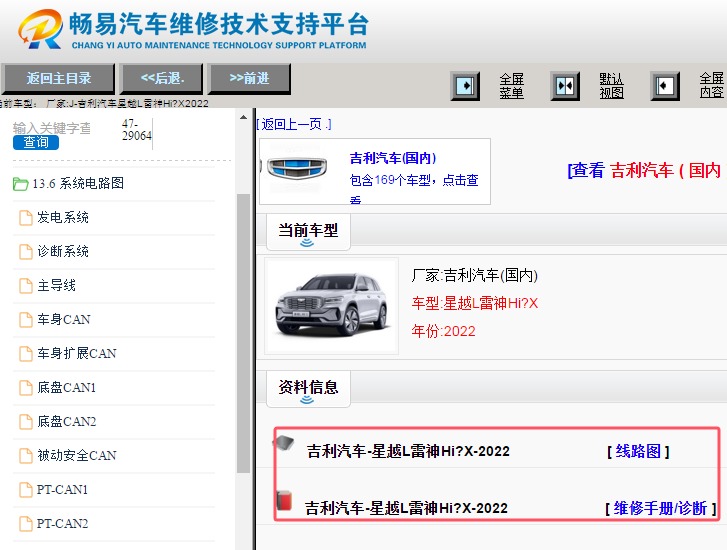The width and height of the screenshot is (727, 550).
Task: Click the Chang Yi platform logo
Action: click(40, 29)
